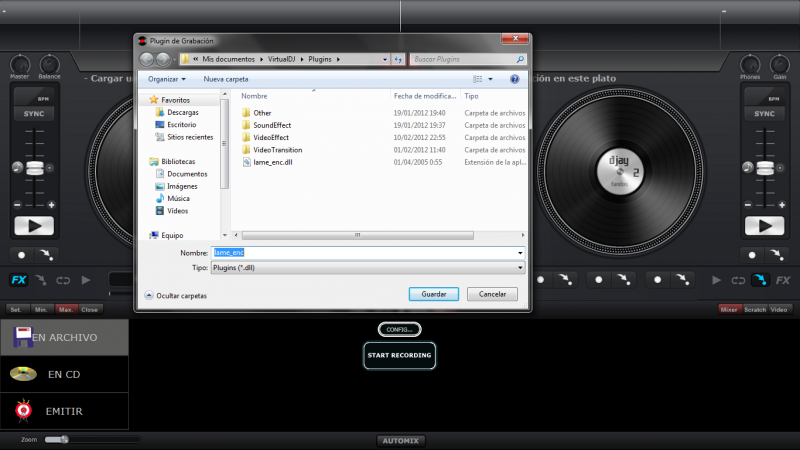Click the left deck arrow button beside cue dot
Screen dimensions: 800x450
coord(46,255)
